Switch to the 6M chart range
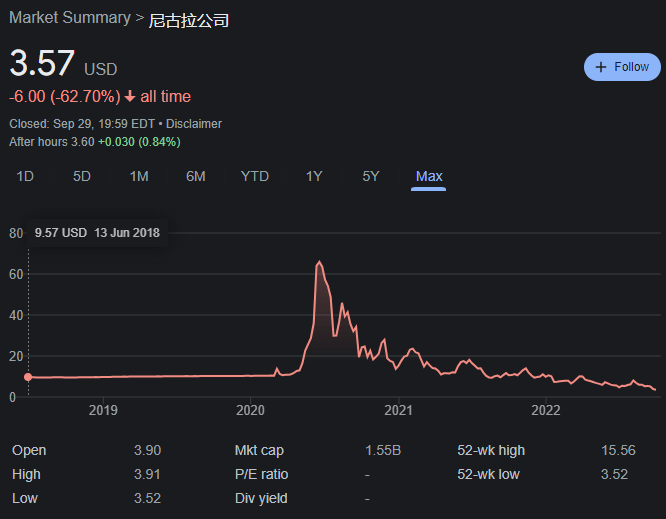The width and height of the screenshot is (666, 519). [x=196, y=176]
